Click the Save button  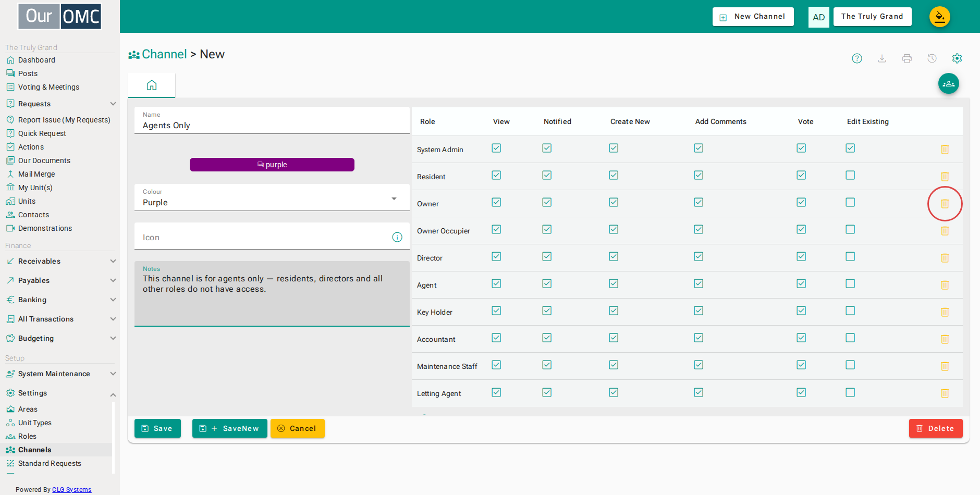click(157, 428)
